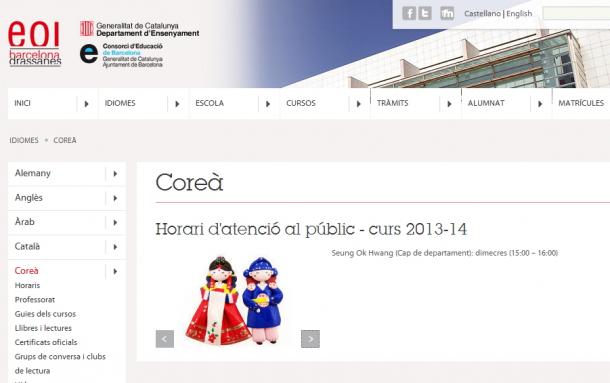Screen dimensions: 610x383
Task: Open the Professorat sidebar link
Action: click(35, 300)
